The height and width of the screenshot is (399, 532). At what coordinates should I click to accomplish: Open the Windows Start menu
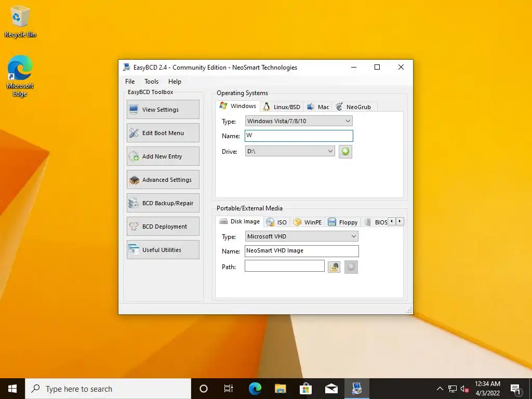12,389
